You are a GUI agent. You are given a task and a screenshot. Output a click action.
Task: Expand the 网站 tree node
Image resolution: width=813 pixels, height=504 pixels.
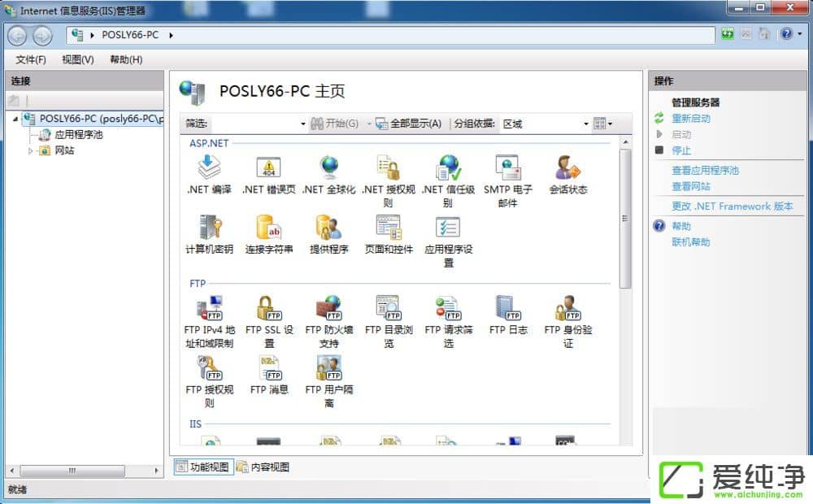click(31, 151)
